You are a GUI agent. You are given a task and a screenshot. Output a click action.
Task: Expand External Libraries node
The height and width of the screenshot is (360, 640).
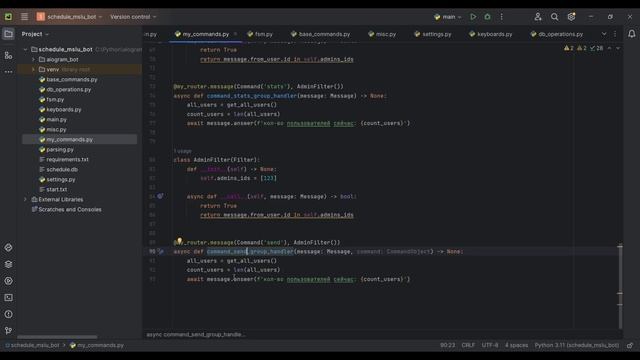[26, 200]
